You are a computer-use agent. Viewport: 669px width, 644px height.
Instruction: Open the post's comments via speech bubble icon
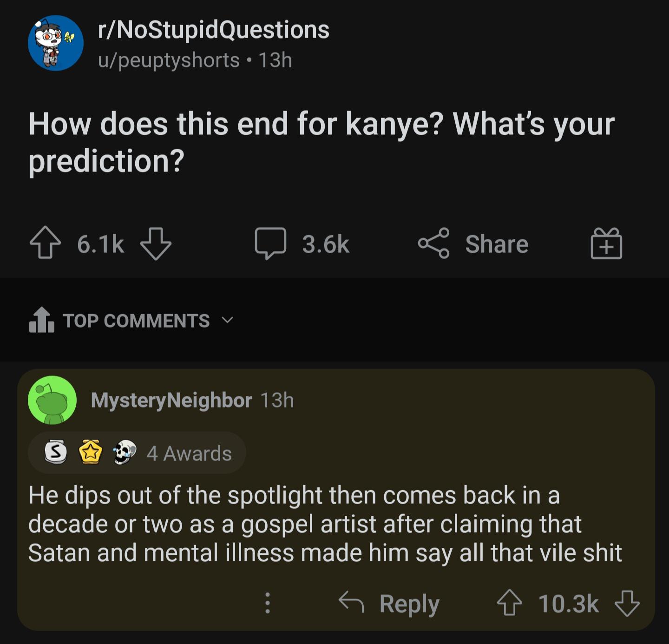(270, 243)
